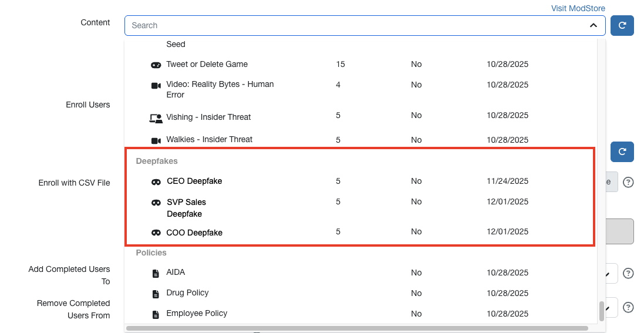
Task: Click the Tweet or Delete Game controller icon
Action: (x=156, y=65)
